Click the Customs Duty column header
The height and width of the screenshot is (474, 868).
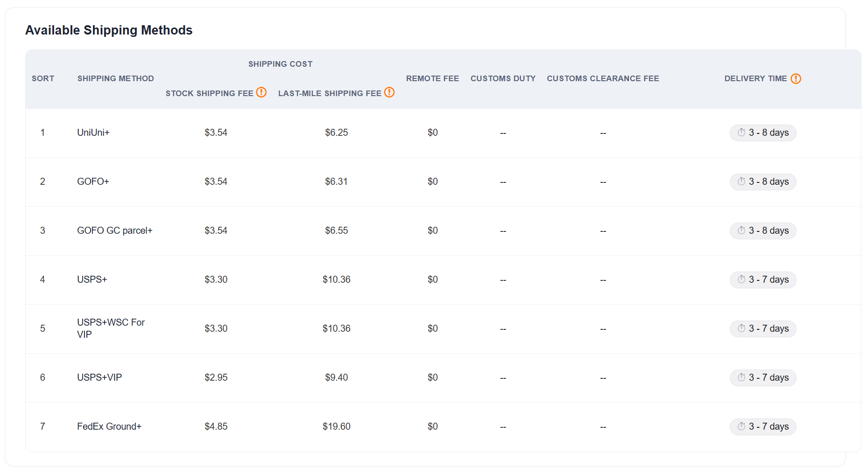(x=503, y=78)
